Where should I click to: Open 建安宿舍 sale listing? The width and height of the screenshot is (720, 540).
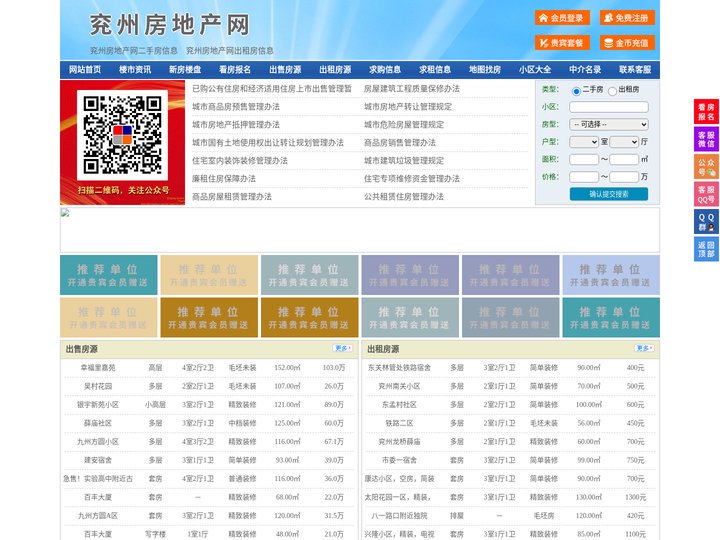(98, 460)
